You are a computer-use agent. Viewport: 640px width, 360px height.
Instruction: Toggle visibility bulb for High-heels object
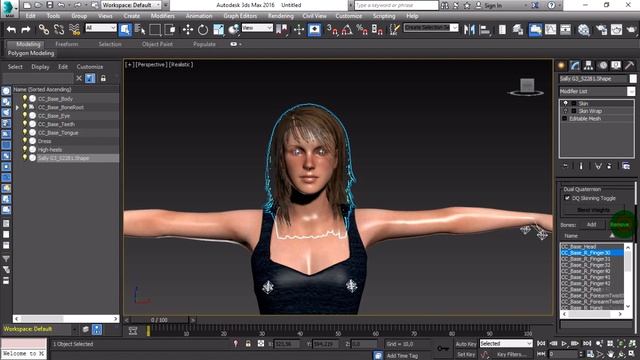pyautogui.click(x=24, y=149)
